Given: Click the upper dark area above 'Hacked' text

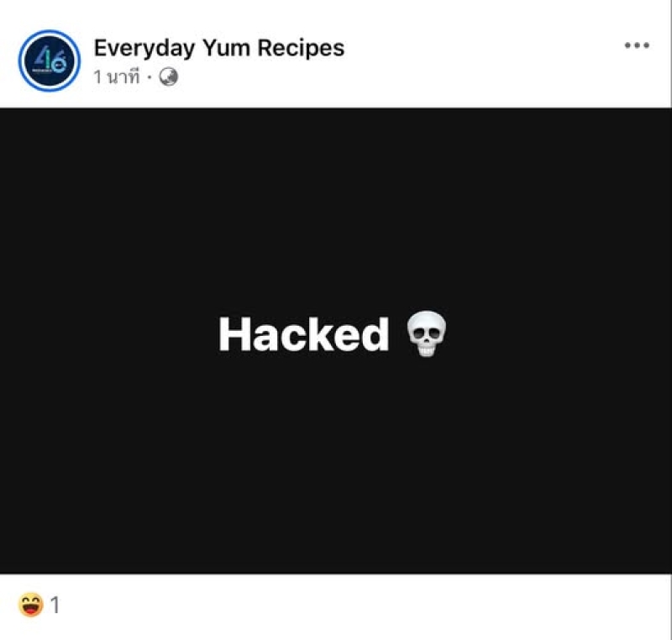Looking at the screenshot, I should coord(335,206).
